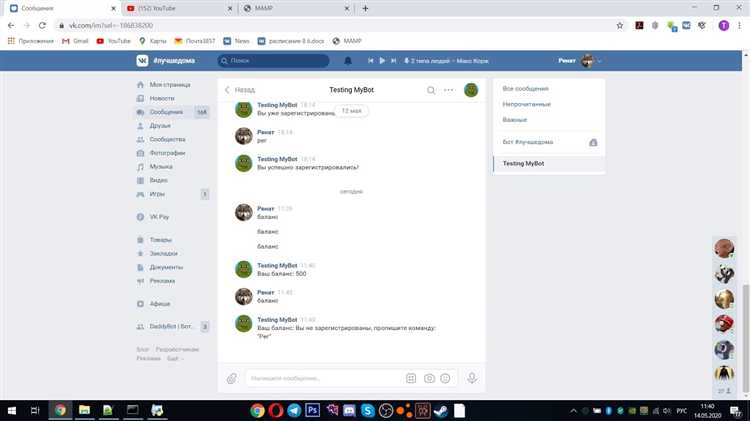Open the emoji smiley picker
Screen dimensions: 750x421
(x=445, y=378)
